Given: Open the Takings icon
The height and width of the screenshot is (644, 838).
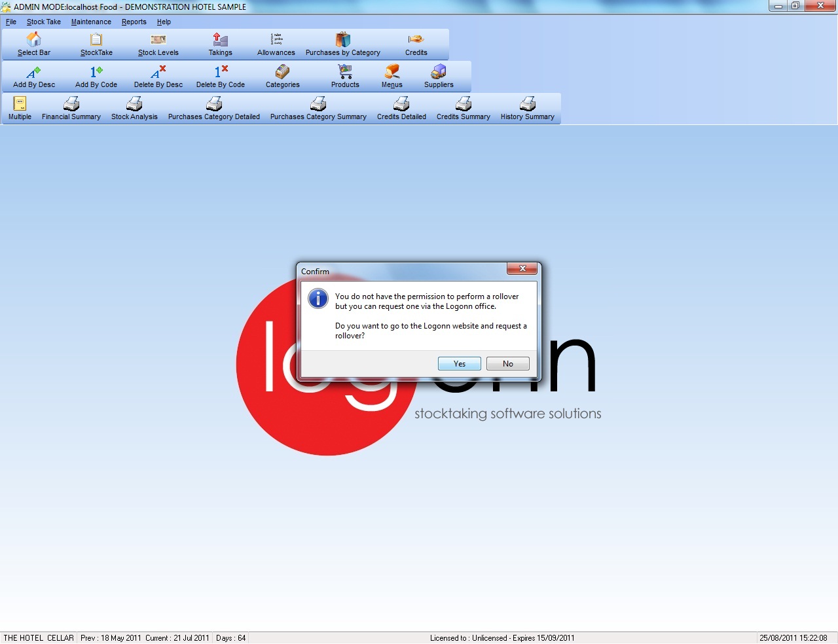Looking at the screenshot, I should tap(221, 45).
